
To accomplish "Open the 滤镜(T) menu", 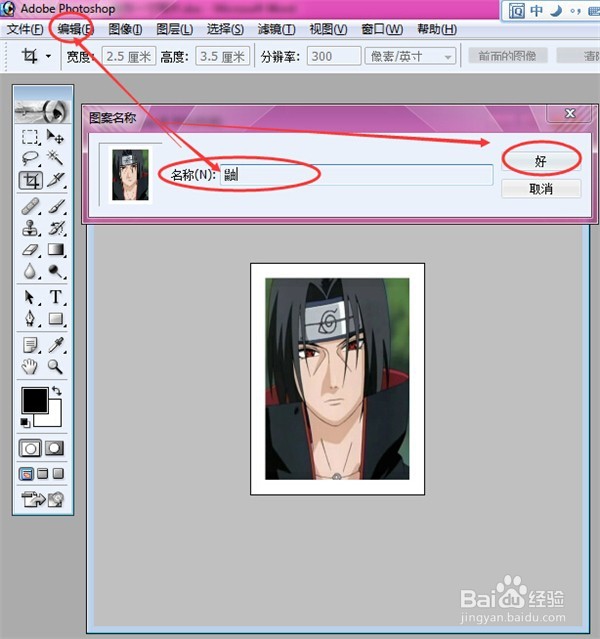I will click(277, 29).
